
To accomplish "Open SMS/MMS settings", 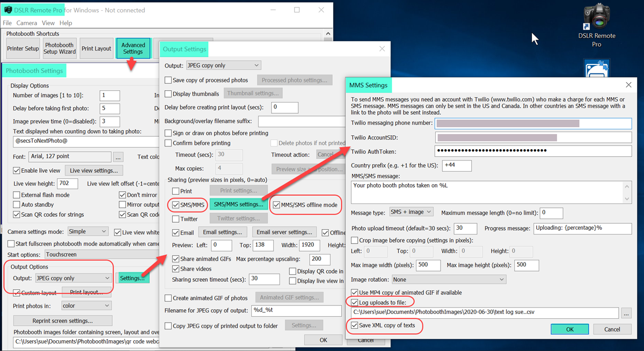I will click(x=238, y=204).
